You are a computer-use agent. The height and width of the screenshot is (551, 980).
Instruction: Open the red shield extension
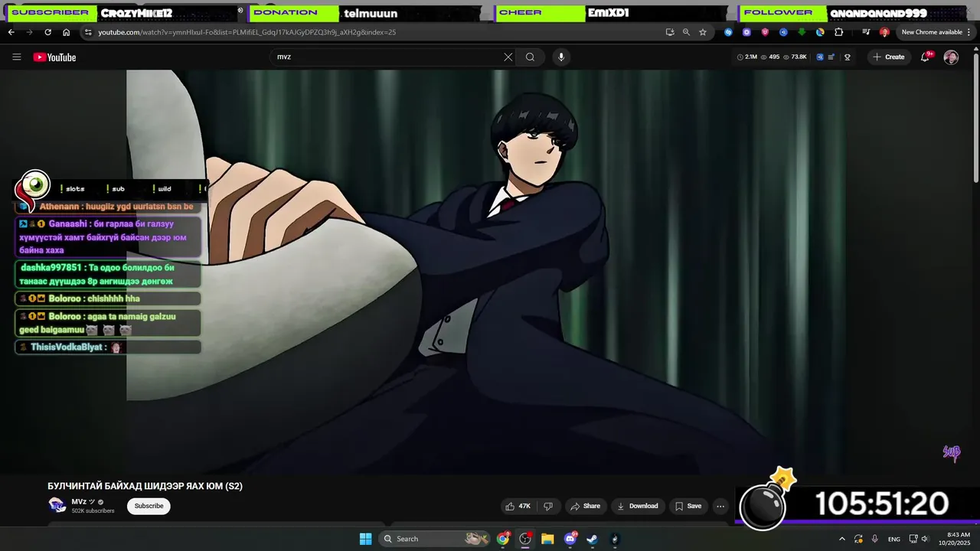(x=765, y=32)
